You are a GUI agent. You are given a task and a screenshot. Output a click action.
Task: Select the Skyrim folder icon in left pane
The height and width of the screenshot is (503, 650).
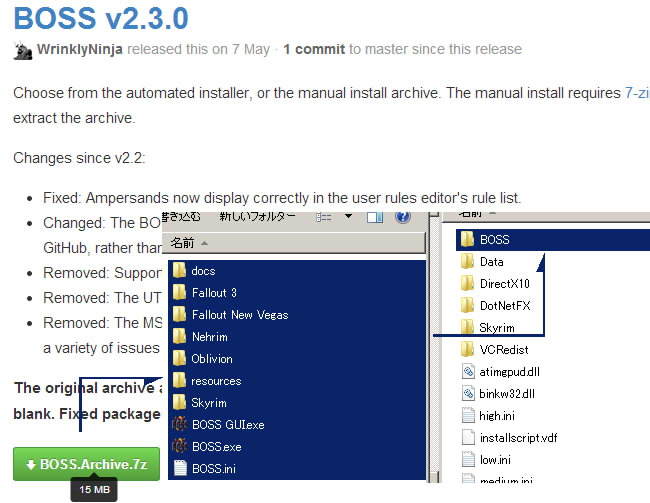pyautogui.click(x=179, y=402)
